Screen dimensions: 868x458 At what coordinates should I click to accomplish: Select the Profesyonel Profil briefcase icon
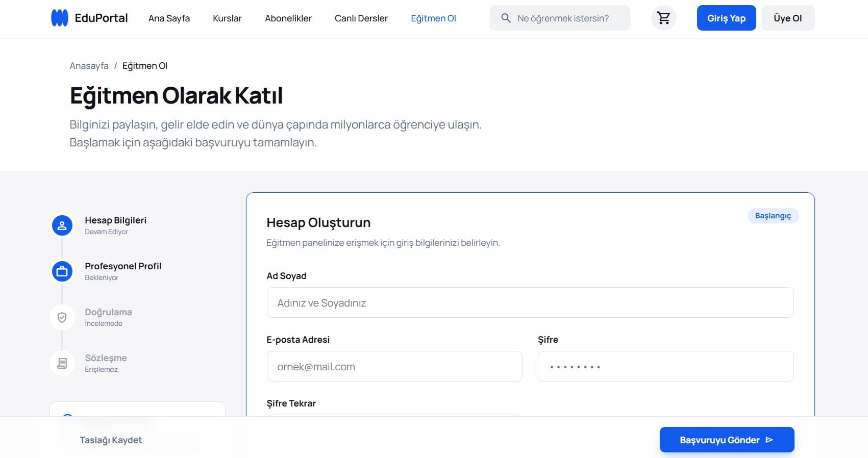click(x=62, y=271)
